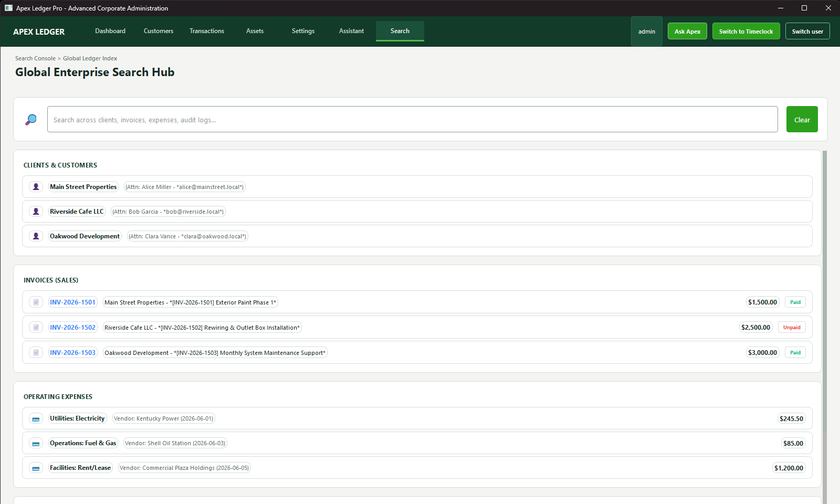Click the Apex Ledger Pro title bar icon
Screen dimensions: 840x504
click(8, 8)
